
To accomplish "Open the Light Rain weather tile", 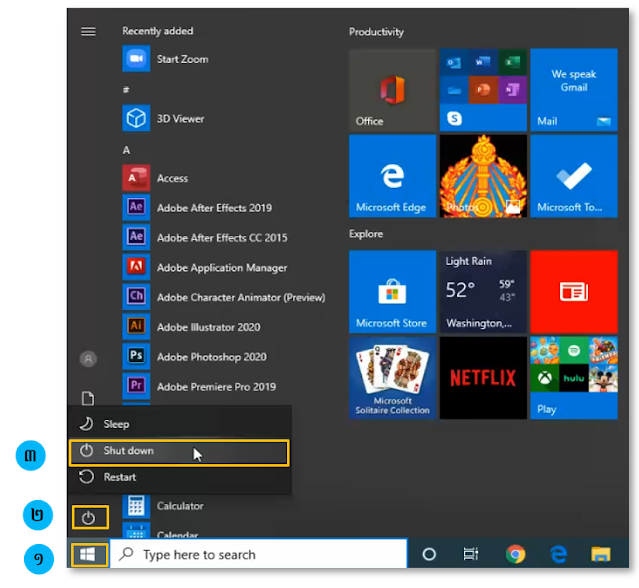I will coord(483,292).
